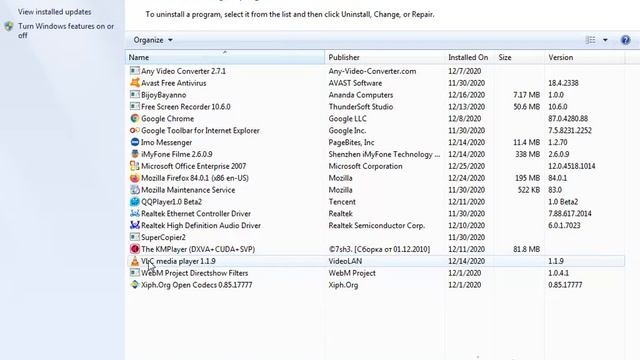Select Microsoft Office Enterprise 2007 name

193,167
